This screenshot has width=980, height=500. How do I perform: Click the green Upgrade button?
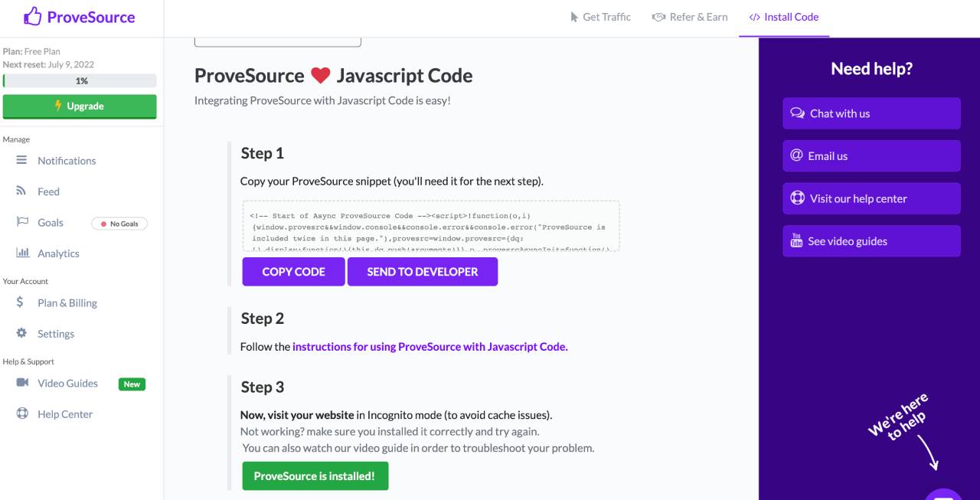pyautogui.click(x=80, y=106)
